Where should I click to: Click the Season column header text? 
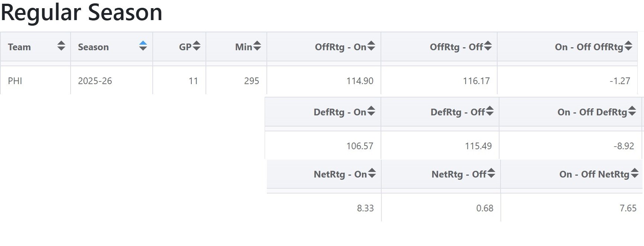pos(93,47)
